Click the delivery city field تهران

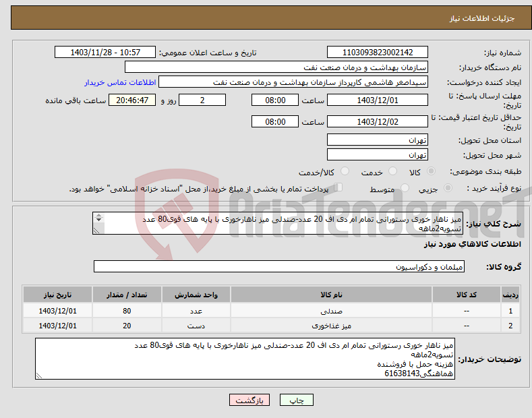pos(378,154)
